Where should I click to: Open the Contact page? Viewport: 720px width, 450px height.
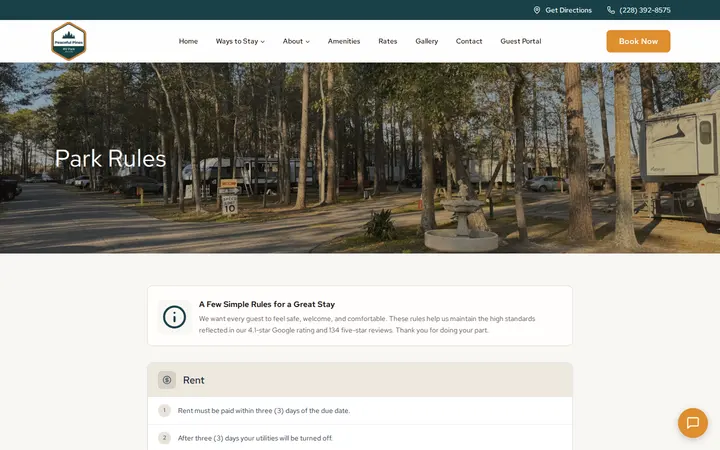coord(469,41)
